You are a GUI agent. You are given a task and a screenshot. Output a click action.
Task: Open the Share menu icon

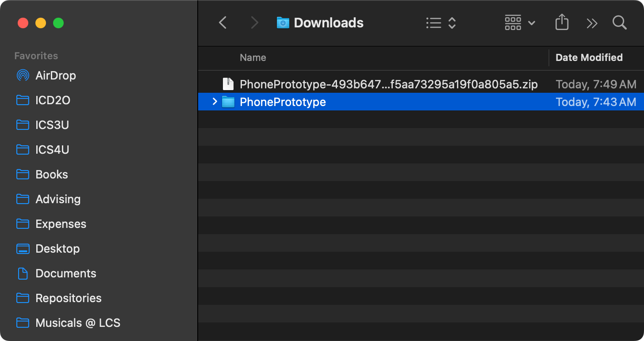tap(562, 23)
